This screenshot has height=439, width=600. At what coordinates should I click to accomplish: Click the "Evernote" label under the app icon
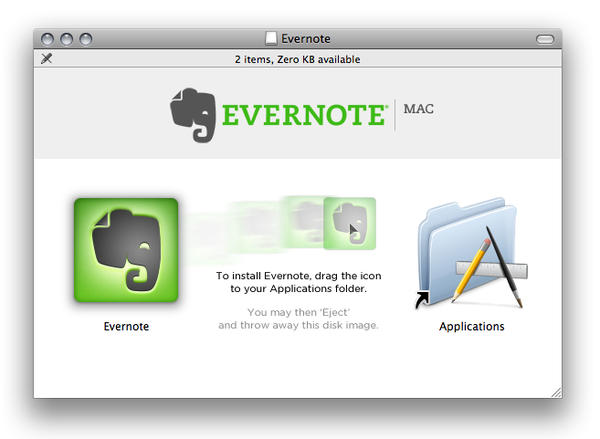pyautogui.click(x=126, y=326)
